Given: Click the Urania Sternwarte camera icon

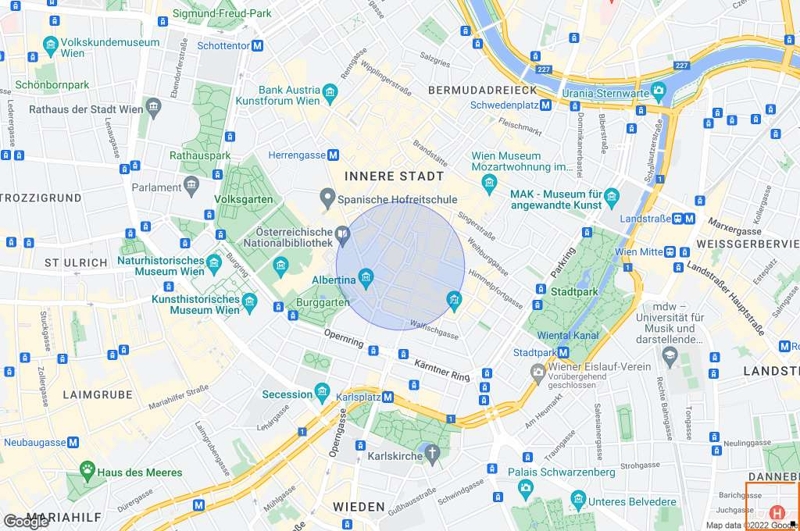Looking at the screenshot, I should [659, 91].
